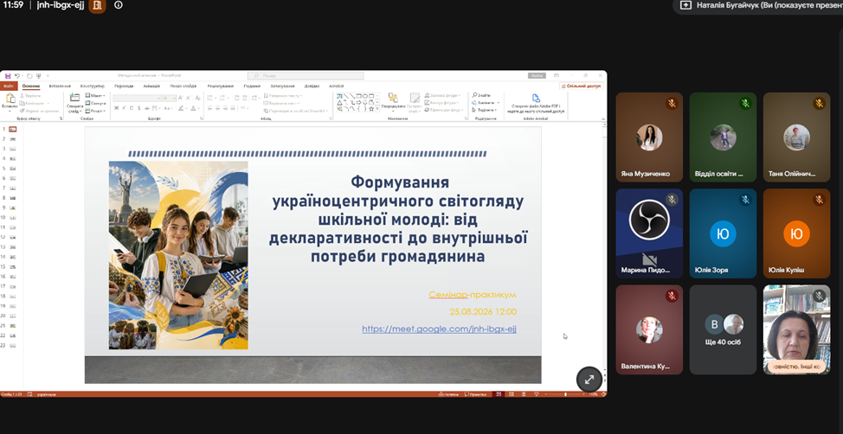Click the purple Save icon in PowerPoint

pos(8,76)
